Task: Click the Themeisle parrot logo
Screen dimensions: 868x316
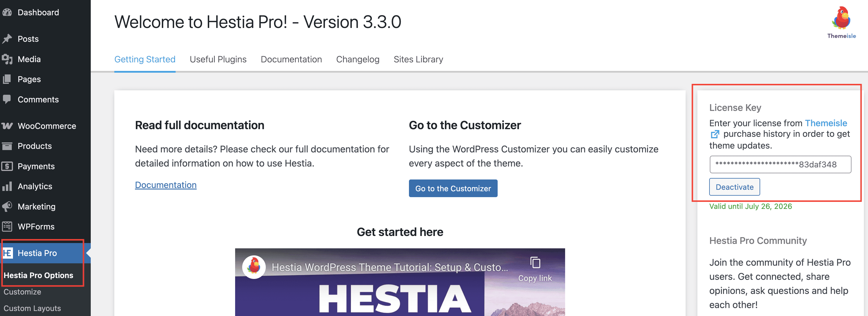Action: coord(841,19)
